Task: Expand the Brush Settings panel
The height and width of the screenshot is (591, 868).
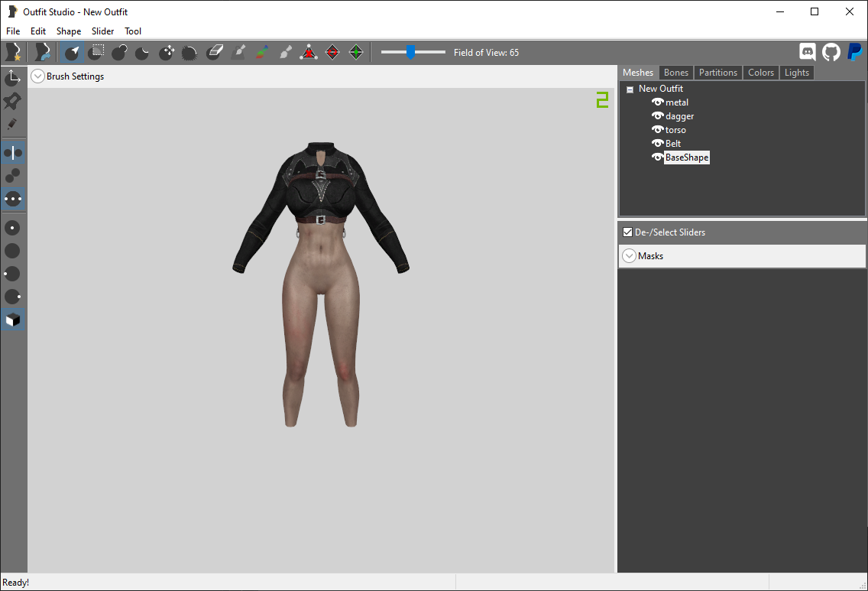Action: pos(37,76)
